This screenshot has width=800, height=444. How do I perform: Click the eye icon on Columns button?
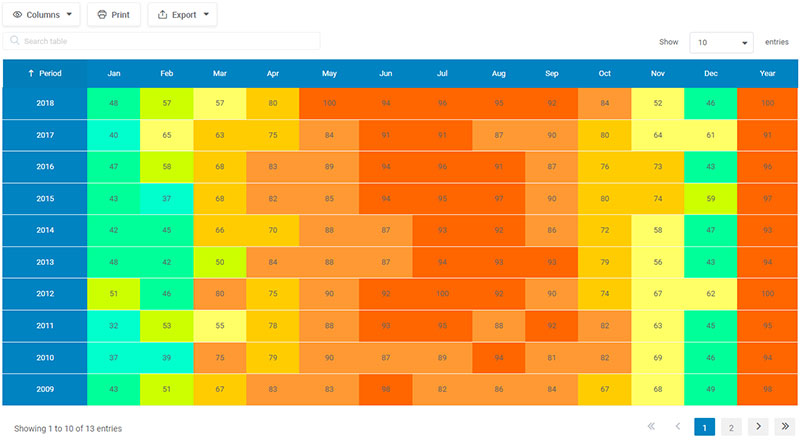click(18, 15)
